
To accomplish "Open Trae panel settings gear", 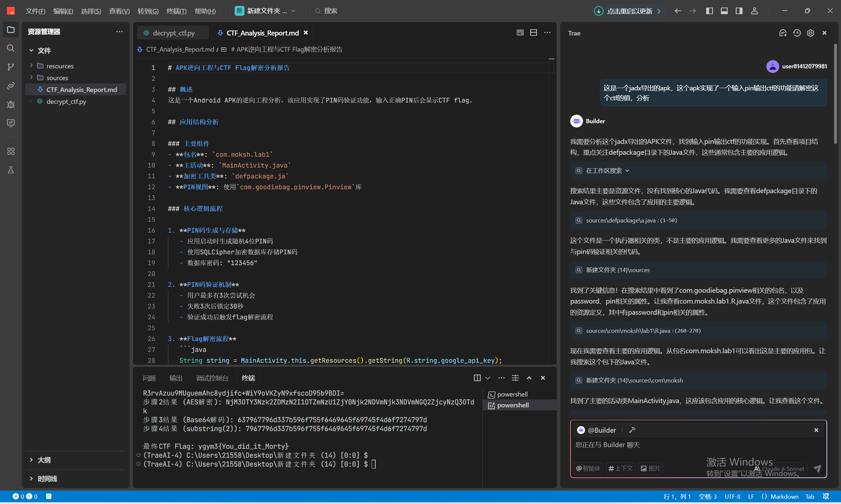I will [810, 33].
